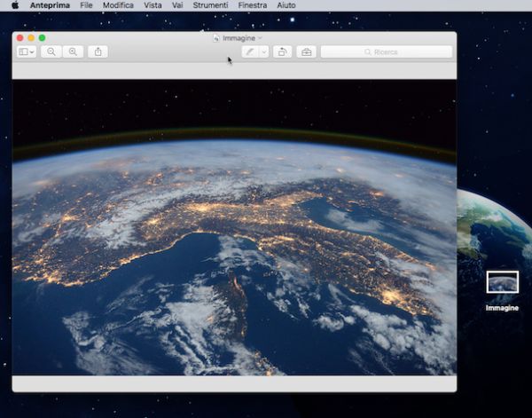Click the Aiuto menu item
The height and width of the screenshot is (418, 532).
point(286,5)
